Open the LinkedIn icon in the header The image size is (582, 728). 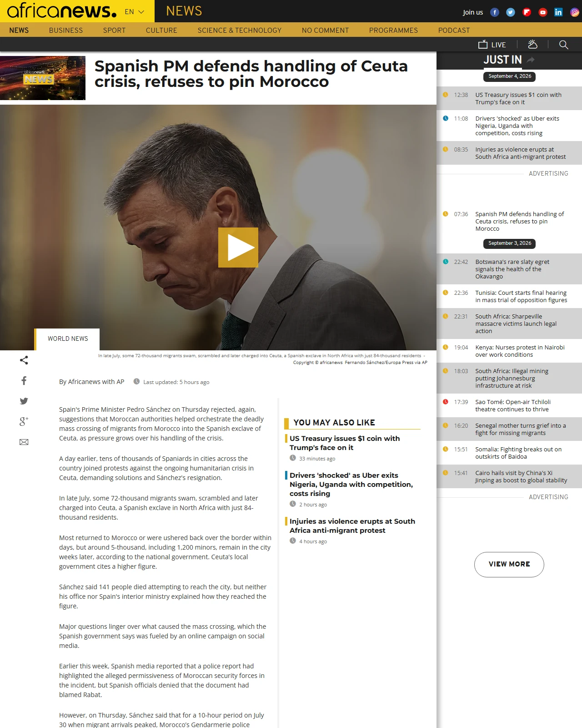[558, 12]
